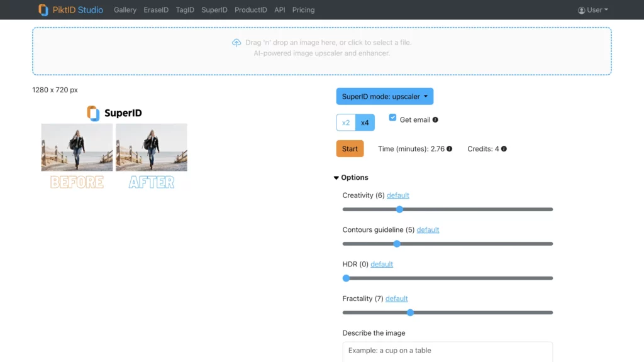
Task: Reset Creativity to default
Action: point(397,195)
